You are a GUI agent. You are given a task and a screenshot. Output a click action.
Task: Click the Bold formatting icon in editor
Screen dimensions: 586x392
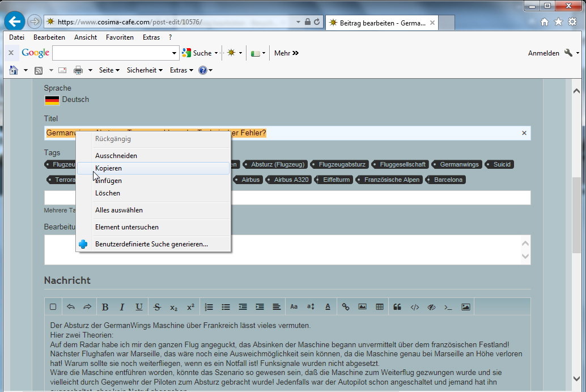[105, 307]
